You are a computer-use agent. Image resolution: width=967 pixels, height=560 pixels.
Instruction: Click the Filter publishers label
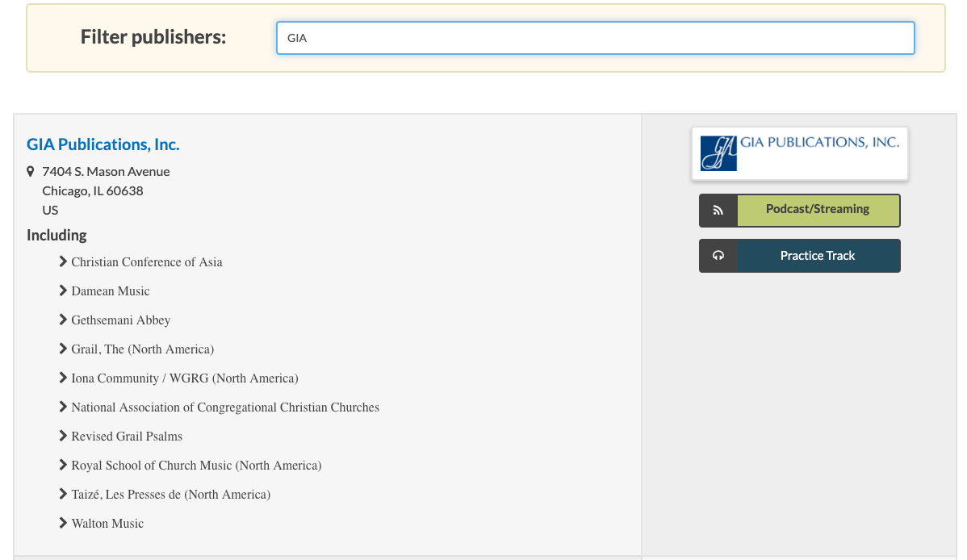point(153,37)
